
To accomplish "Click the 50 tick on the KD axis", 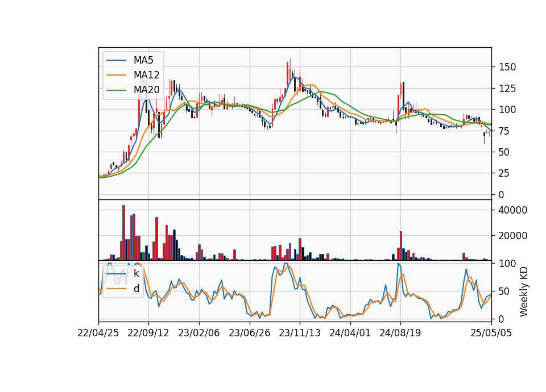I will [x=504, y=291].
